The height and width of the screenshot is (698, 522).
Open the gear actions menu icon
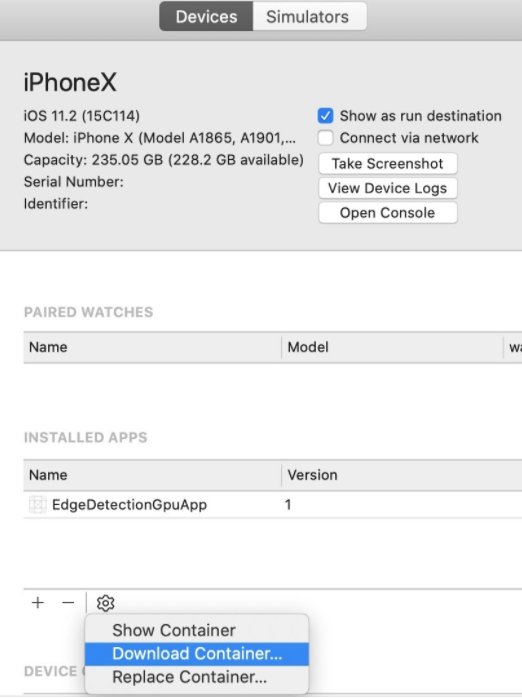tap(105, 603)
